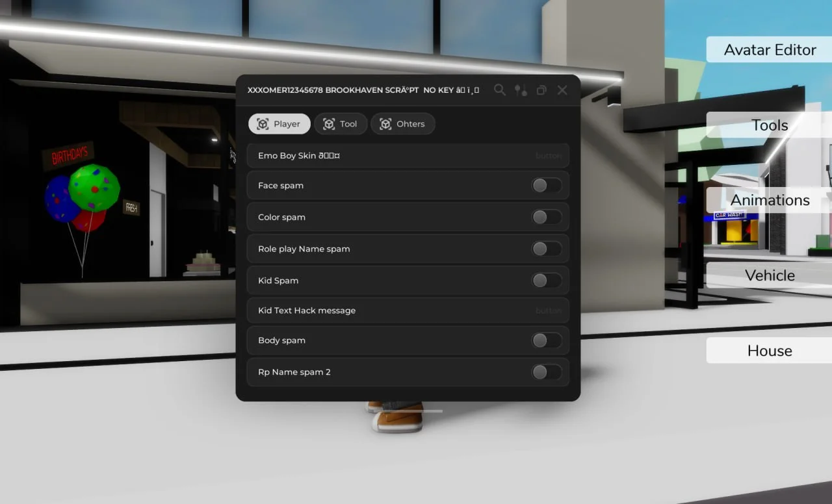The image size is (832, 504).
Task: Toggle Role play Name spam on
Action: coord(547,249)
